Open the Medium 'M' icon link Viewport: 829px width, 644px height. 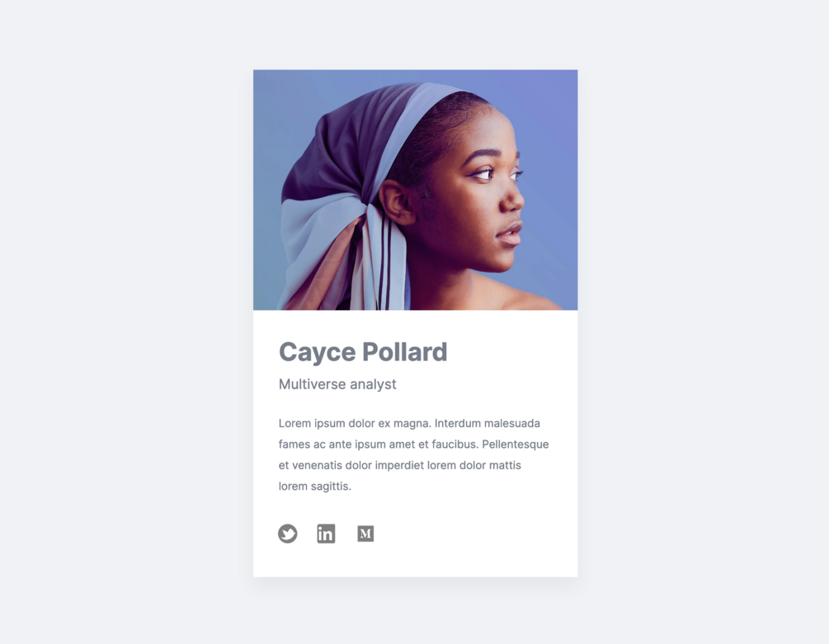pos(365,534)
